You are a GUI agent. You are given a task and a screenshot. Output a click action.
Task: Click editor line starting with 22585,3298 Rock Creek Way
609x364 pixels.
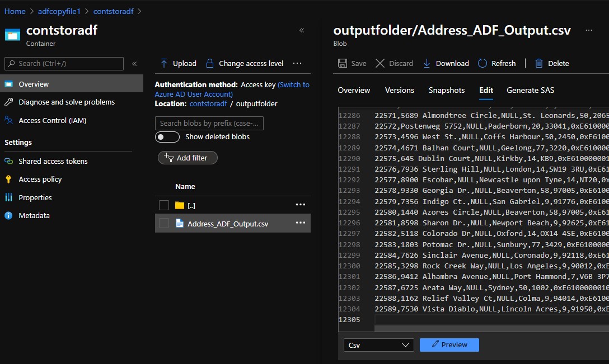click(x=491, y=266)
